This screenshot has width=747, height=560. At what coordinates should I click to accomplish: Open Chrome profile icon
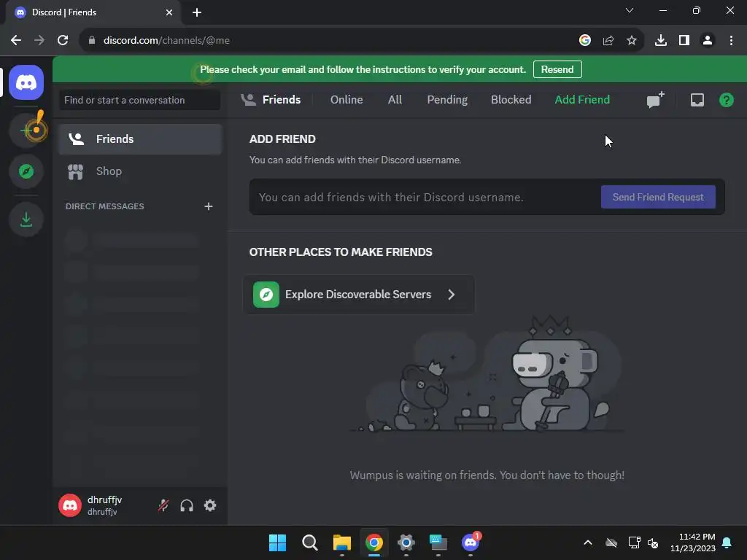[x=708, y=41]
